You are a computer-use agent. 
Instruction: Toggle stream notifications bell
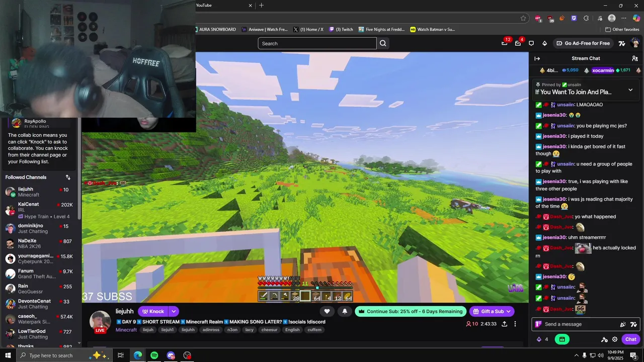pyautogui.click(x=345, y=311)
